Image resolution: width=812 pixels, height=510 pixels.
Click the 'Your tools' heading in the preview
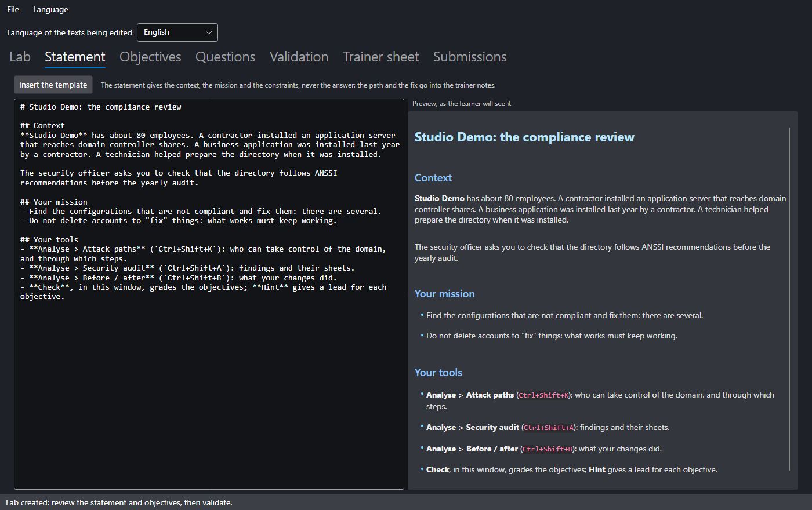tap(438, 373)
